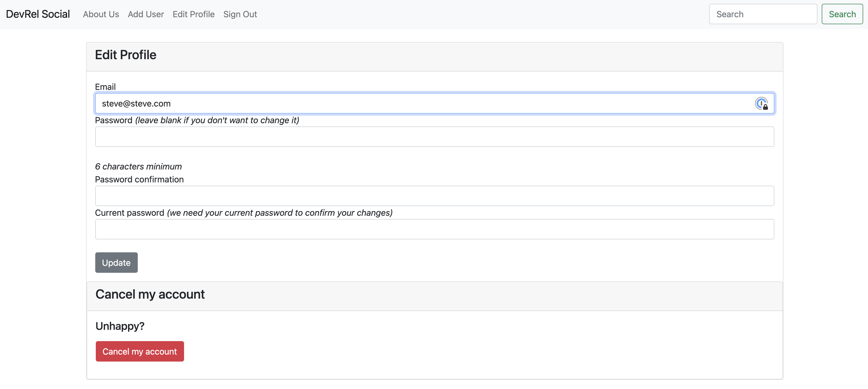Click the Password confirmation label
Image resolution: width=868 pixels, height=389 pixels.
point(139,179)
